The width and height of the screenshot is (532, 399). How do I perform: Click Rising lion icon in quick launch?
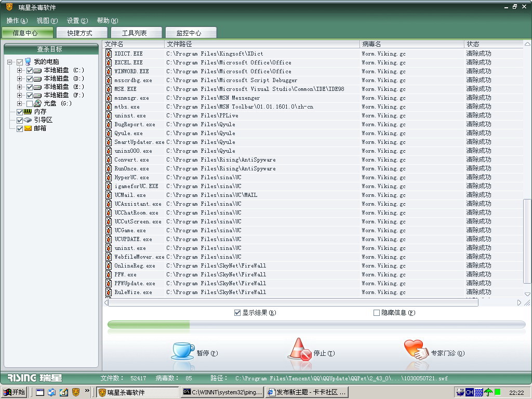[76, 392]
